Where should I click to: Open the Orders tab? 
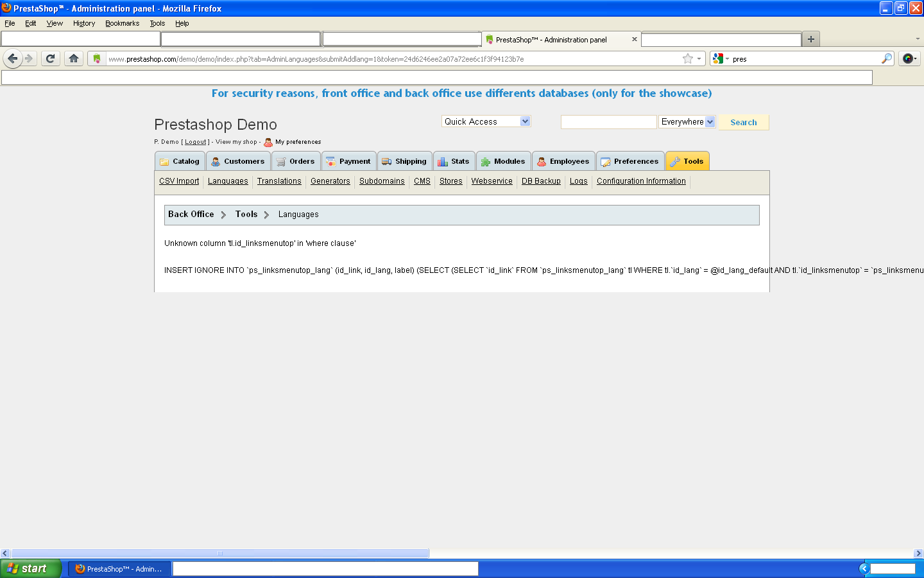pyautogui.click(x=296, y=161)
